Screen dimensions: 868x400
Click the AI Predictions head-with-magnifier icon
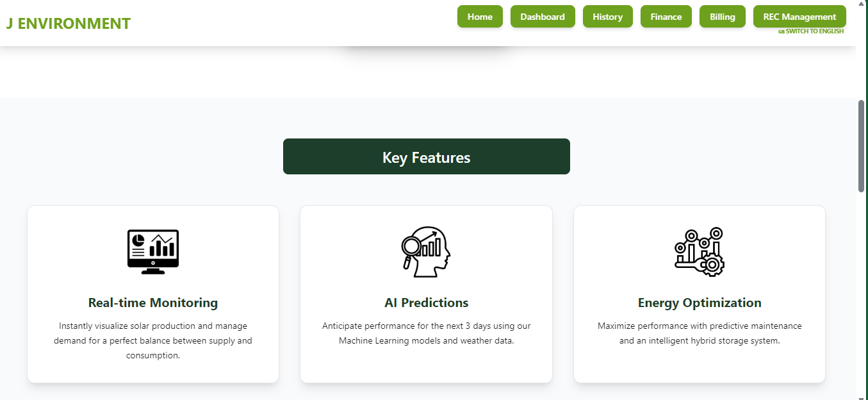(426, 252)
